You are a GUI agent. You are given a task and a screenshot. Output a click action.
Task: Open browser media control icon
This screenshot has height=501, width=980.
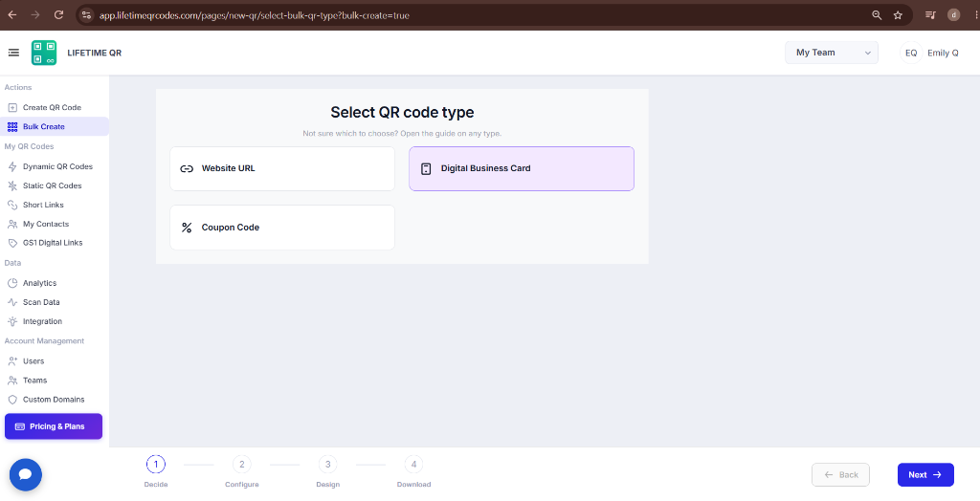click(x=930, y=15)
